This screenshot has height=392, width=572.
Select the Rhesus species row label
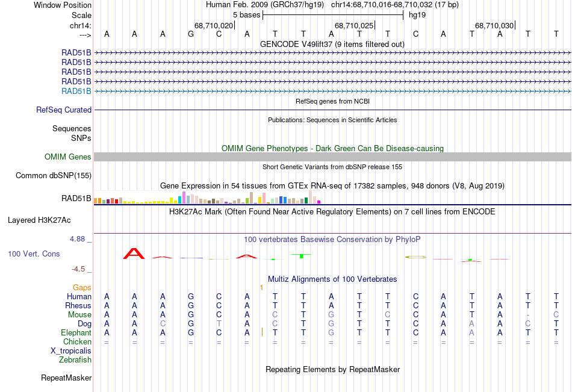pos(78,305)
